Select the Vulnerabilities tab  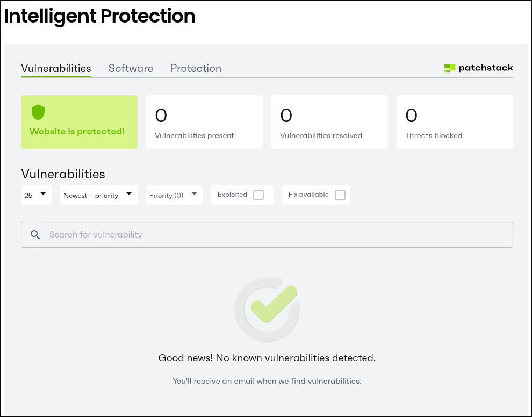56,68
